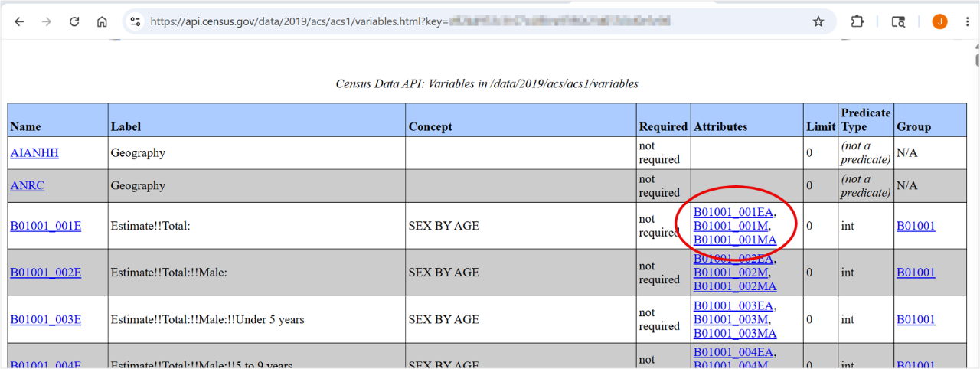Viewport: 980px width, 369px height.
Task: Go forward to the next page
Action: (x=47, y=21)
